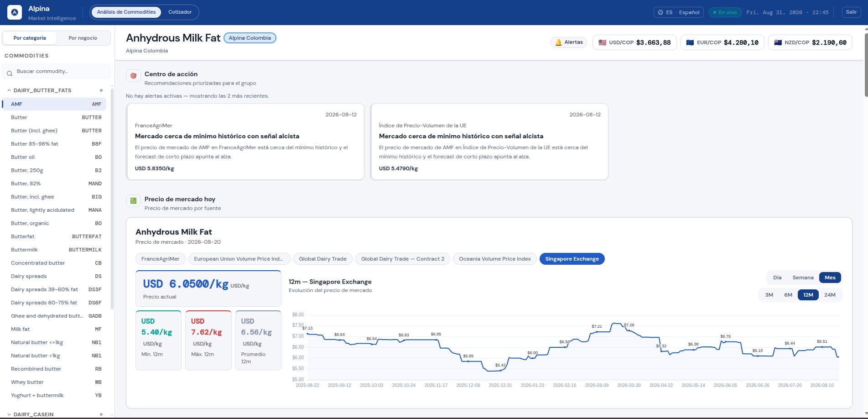Image resolution: width=868 pixels, height=419 pixels.
Task: Select European Union Volume Price Index source
Action: (x=239, y=259)
